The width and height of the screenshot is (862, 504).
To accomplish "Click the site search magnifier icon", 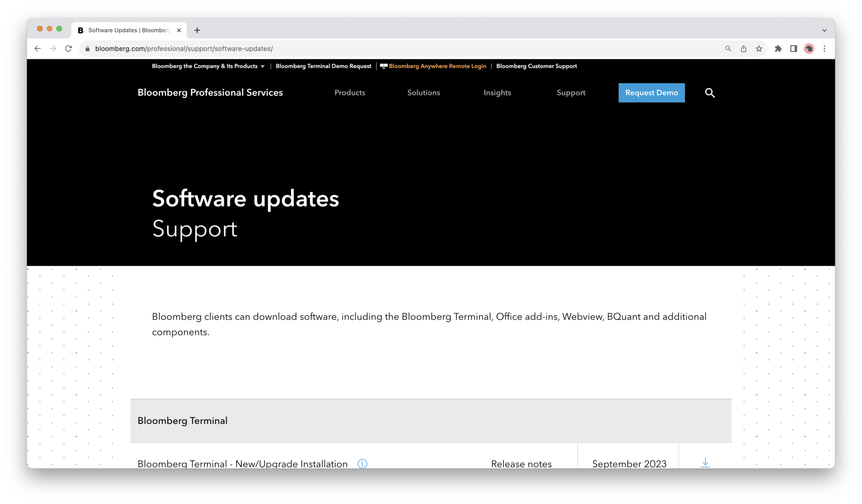I will click(710, 93).
